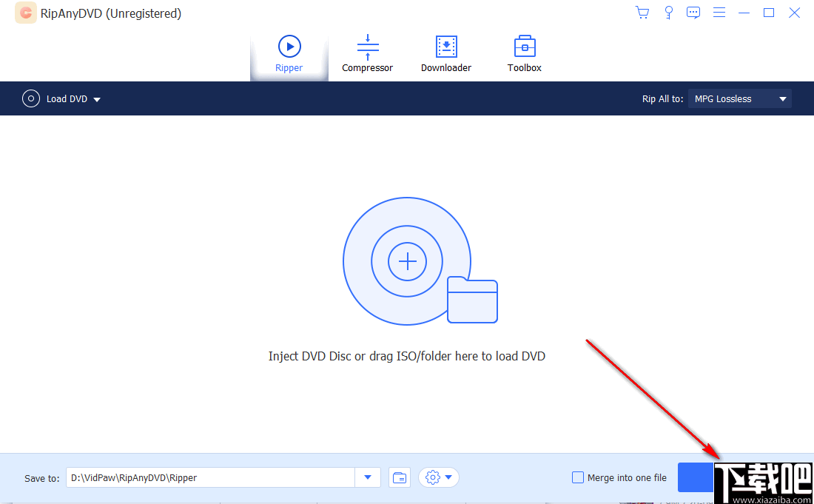
Task: Click the blue convert button at bottom right
Action: click(696, 477)
